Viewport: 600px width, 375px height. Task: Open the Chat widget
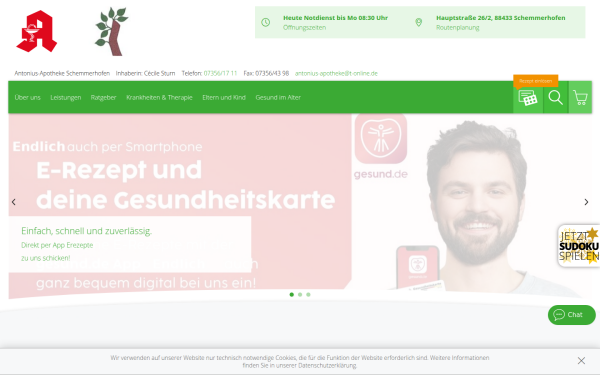point(572,315)
